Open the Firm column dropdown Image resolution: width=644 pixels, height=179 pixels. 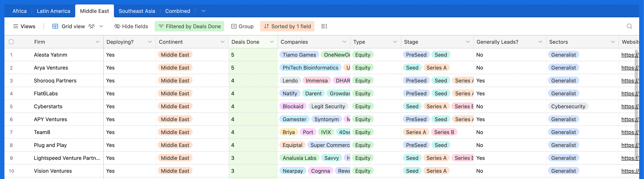click(x=98, y=42)
